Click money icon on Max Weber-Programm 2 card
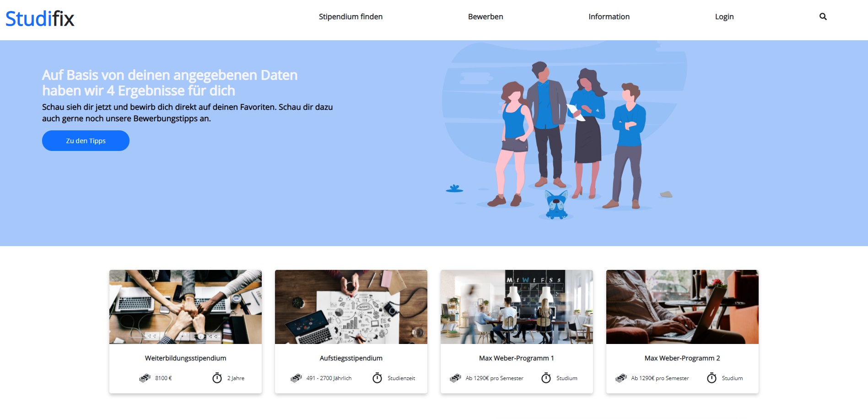Viewport: 868px width, 419px height. (621, 378)
